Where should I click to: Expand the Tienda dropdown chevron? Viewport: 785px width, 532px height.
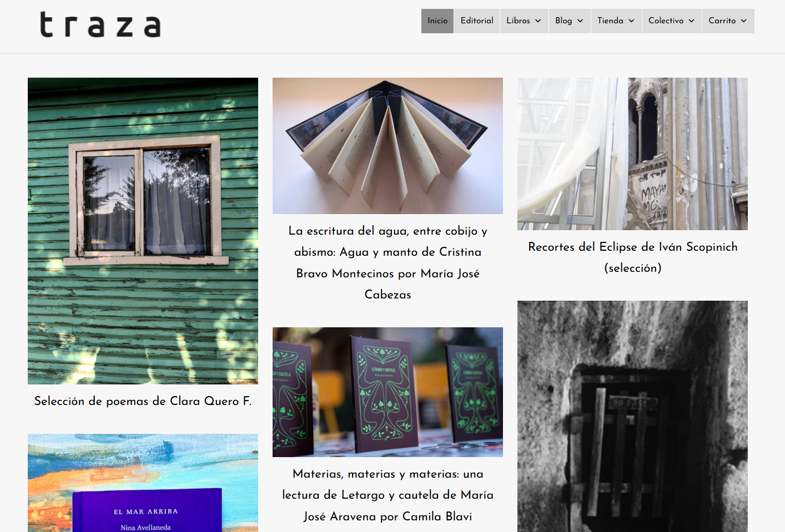click(631, 21)
